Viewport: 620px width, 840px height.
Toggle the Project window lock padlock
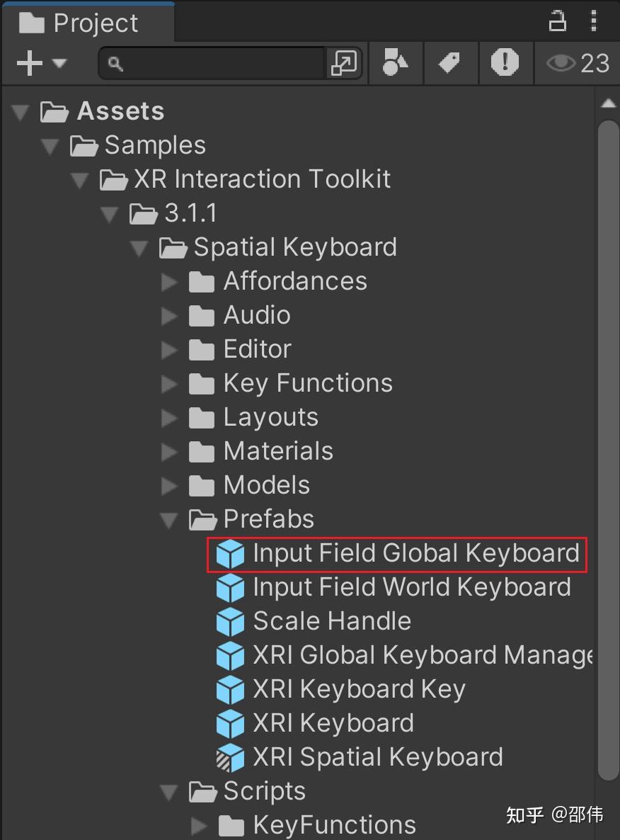tap(558, 21)
